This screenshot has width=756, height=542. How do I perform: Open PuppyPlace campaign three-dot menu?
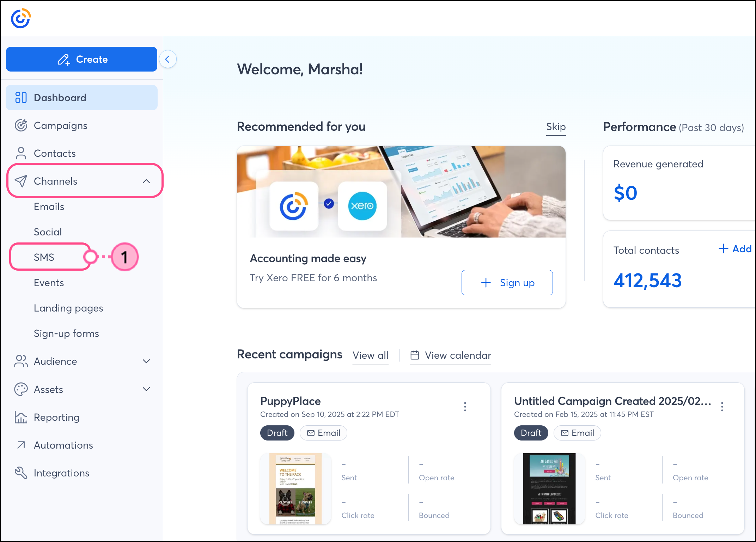point(465,407)
